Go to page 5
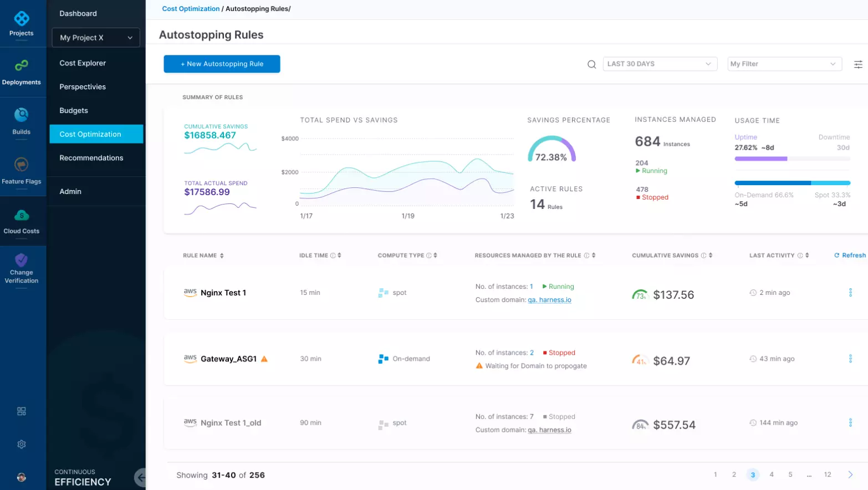The width and height of the screenshot is (868, 490). coord(790,474)
